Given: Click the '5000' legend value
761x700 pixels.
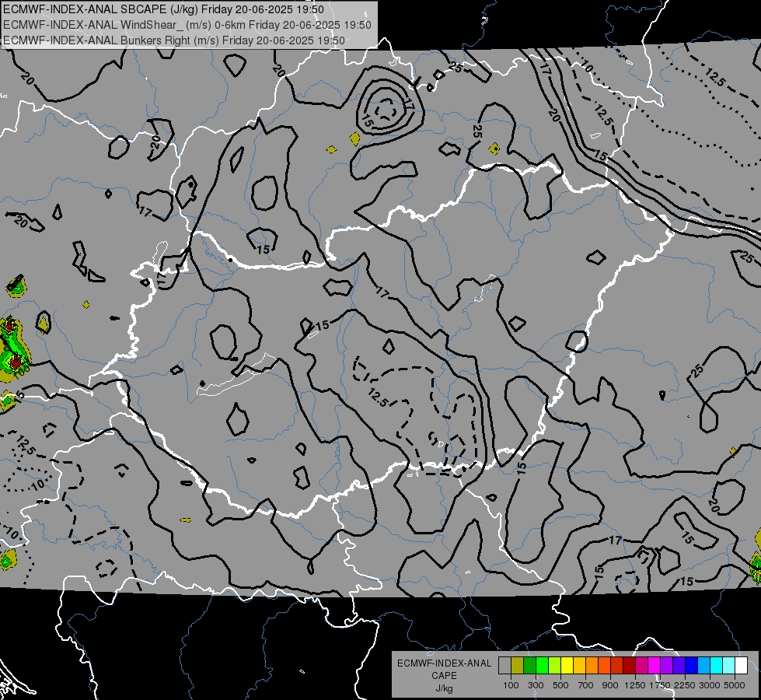Looking at the screenshot, I should tap(735, 685).
